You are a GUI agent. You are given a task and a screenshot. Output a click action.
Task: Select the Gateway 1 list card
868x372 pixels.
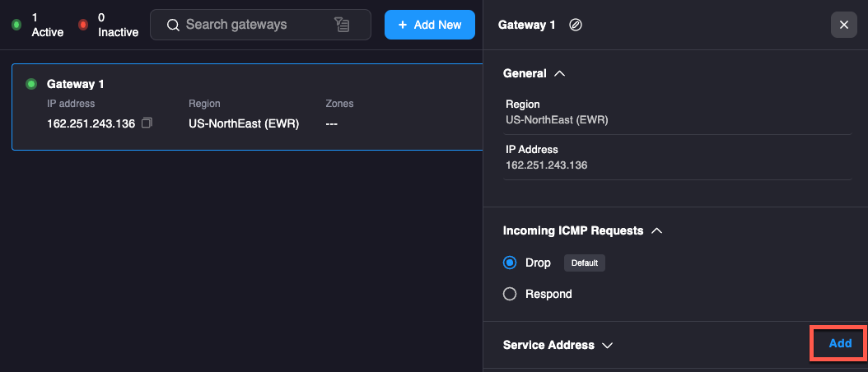247,107
